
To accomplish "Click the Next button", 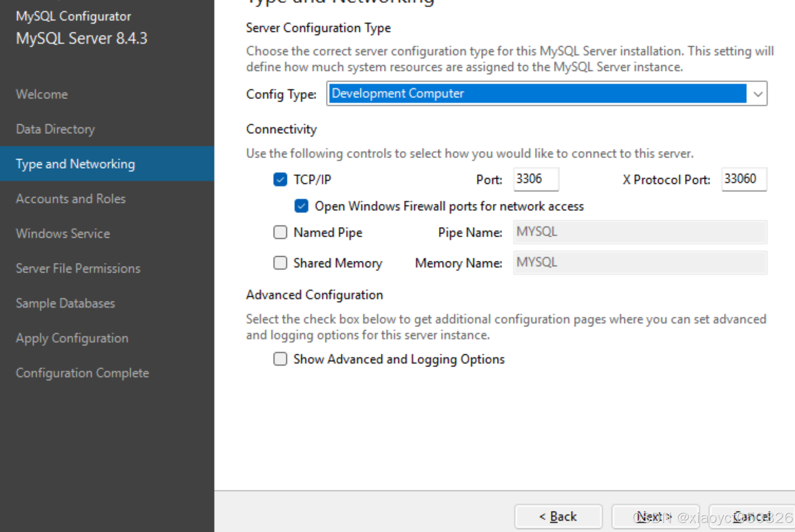I will coord(655,517).
